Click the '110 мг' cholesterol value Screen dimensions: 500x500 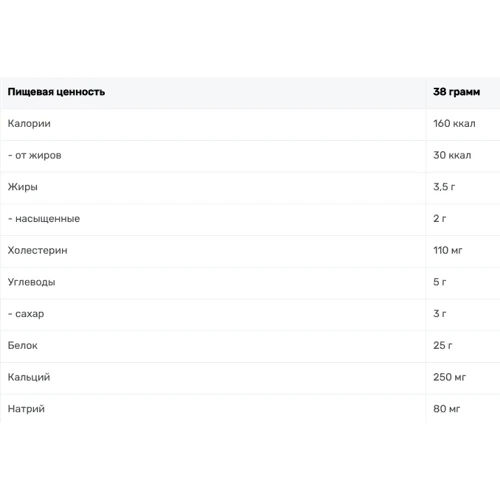pyautogui.click(x=448, y=250)
